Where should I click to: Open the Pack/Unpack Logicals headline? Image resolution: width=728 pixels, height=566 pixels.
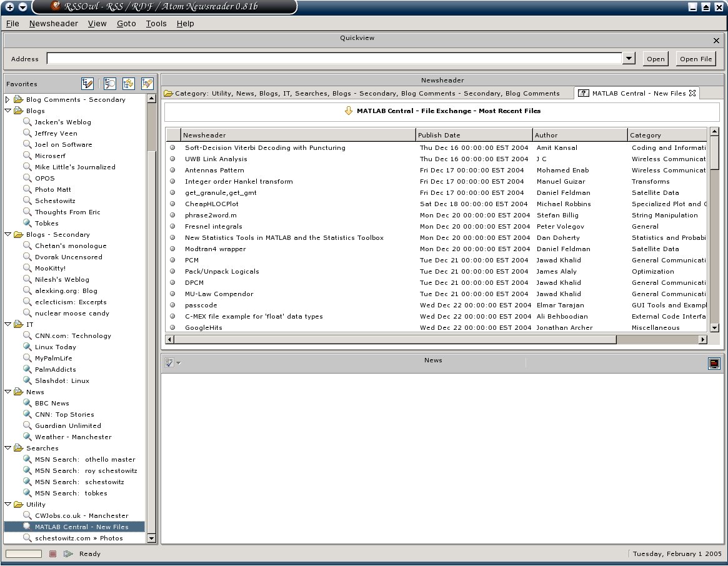pyautogui.click(x=222, y=272)
